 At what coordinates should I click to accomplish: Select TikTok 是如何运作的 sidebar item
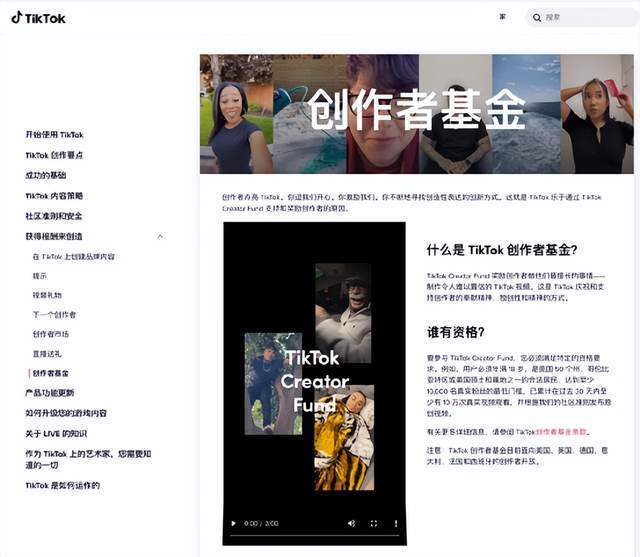(x=62, y=486)
